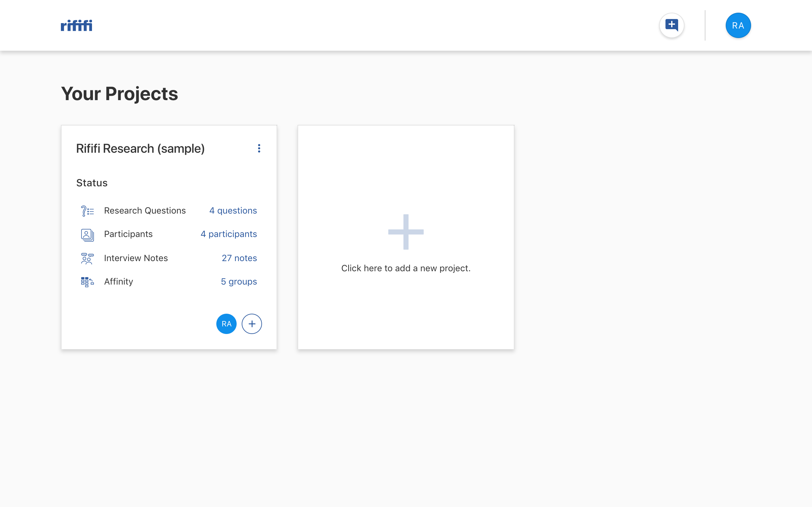Screen dimensions: 812x507
Task: Click the RA collaborator avatar on card
Action: pyautogui.click(x=226, y=324)
